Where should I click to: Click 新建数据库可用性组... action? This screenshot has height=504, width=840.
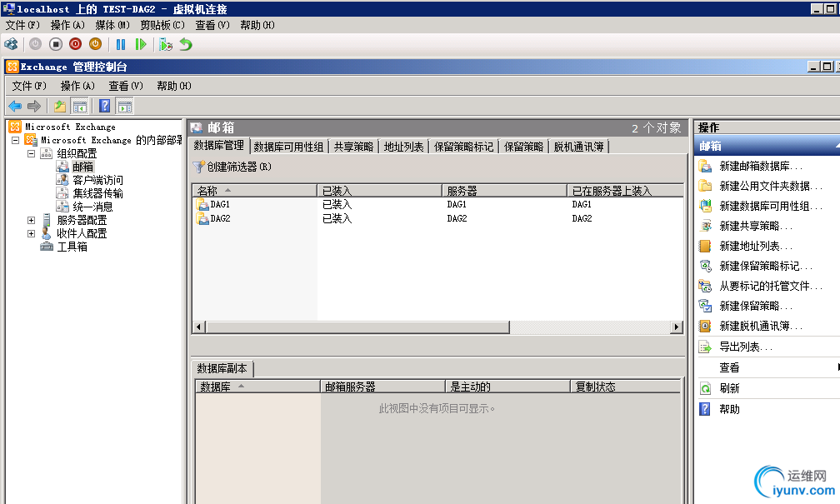tap(770, 207)
